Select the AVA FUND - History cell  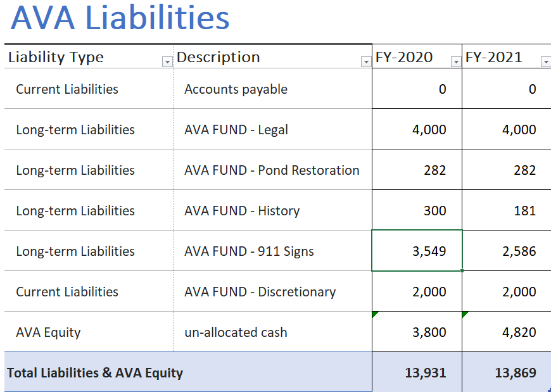(242, 211)
